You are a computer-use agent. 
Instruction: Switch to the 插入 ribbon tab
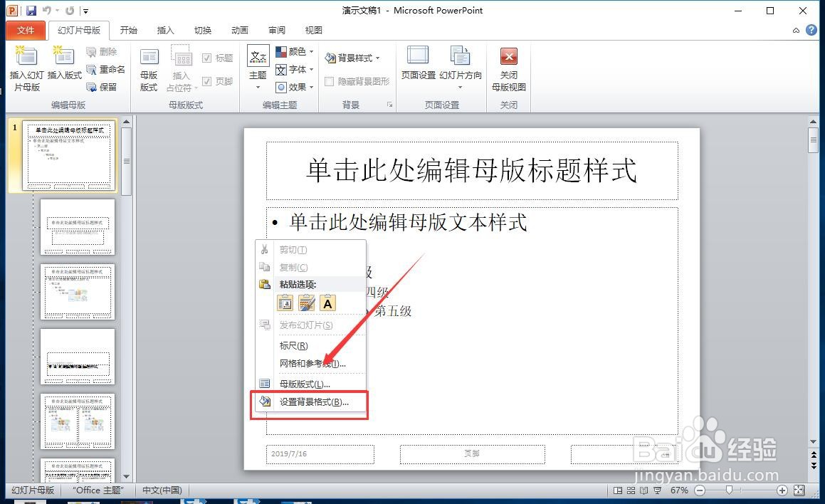(166, 30)
